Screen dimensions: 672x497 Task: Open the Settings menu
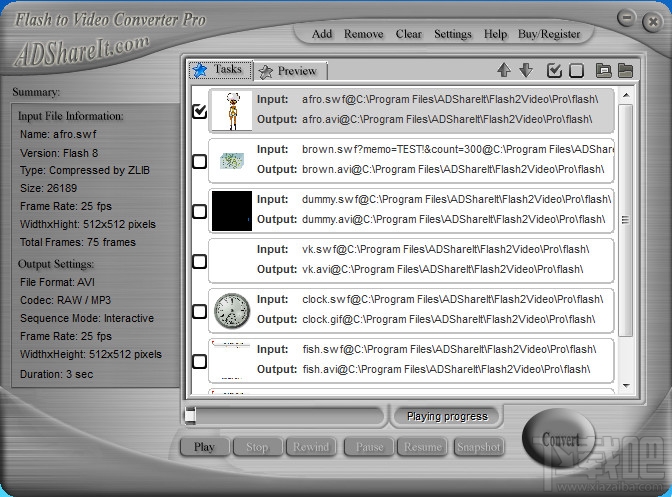[x=453, y=34]
